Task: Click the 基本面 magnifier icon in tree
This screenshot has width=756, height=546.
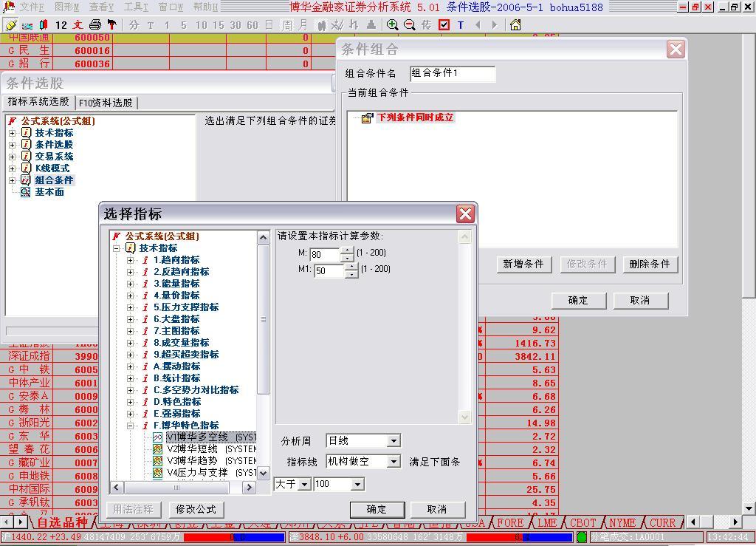Action: (x=26, y=192)
